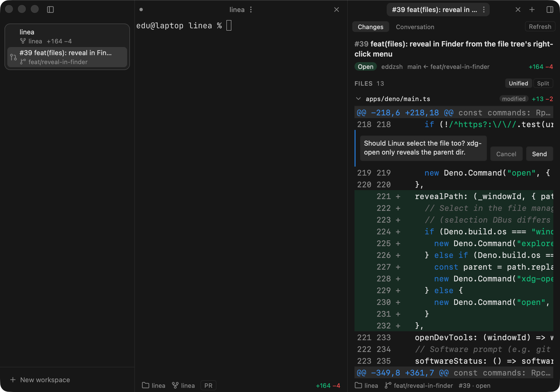Click the FILES 13 heading
Screen dimensions: 560x392
click(x=369, y=83)
